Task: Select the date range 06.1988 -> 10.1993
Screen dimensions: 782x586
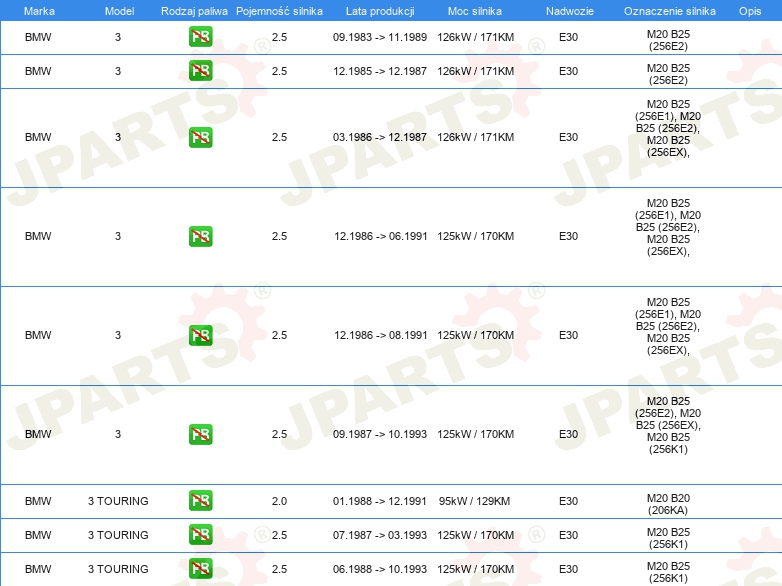Action: click(380, 569)
